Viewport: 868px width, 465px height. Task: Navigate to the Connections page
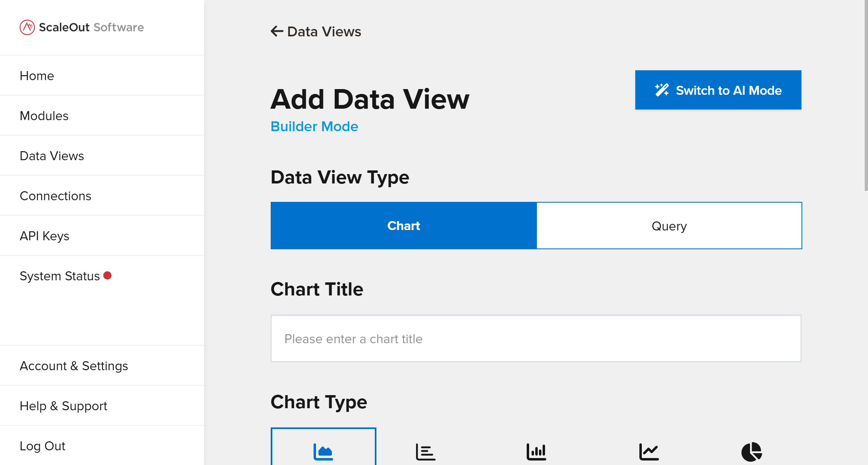pyautogui.click(x=56, y=196)
